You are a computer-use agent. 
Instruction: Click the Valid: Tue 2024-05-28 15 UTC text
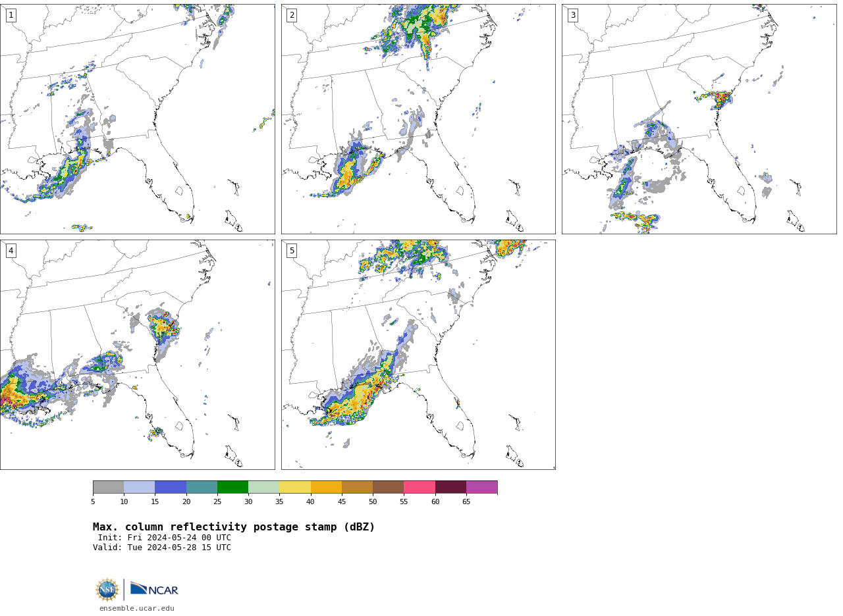tap(162, 548)
